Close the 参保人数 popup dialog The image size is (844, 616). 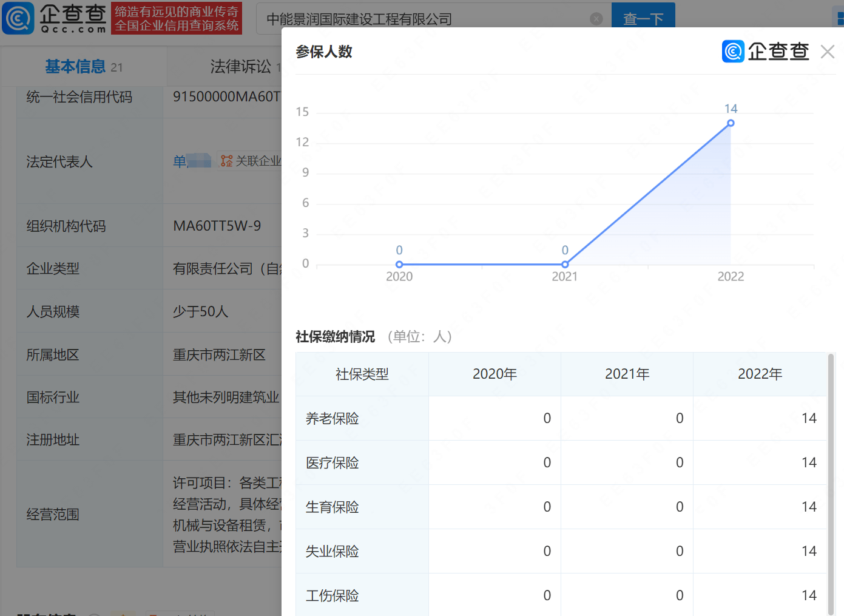pyautogui.click(x=827, y=52)
